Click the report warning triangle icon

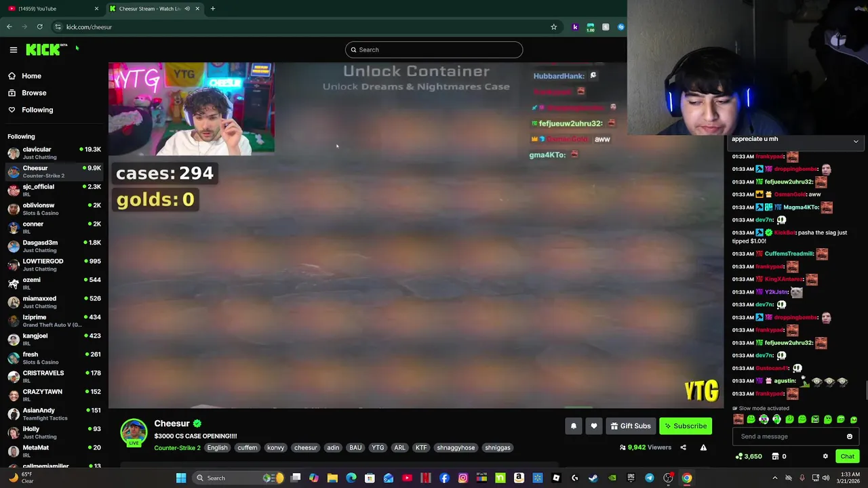[703, 447]
